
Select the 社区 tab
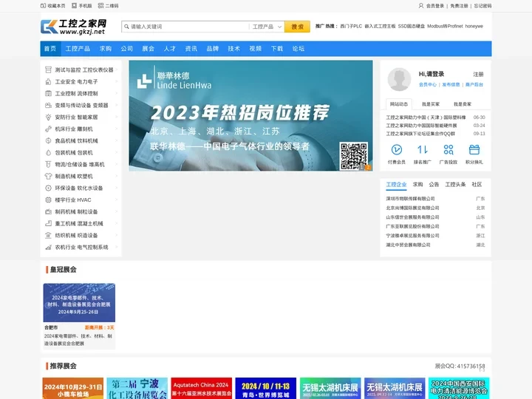(477, 185)
